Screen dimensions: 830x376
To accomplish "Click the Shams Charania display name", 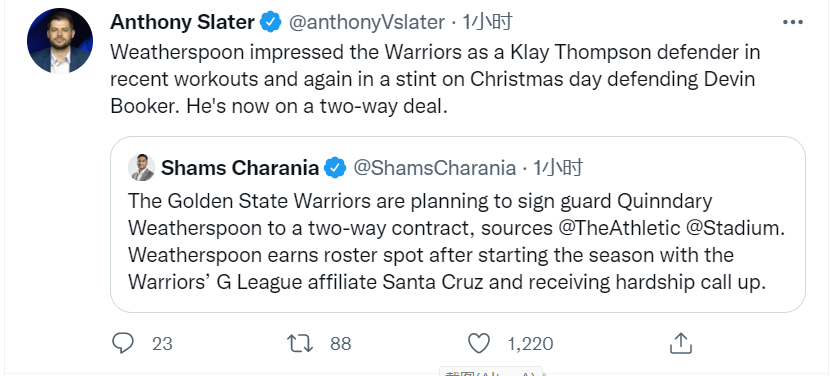I will (240, 168).
